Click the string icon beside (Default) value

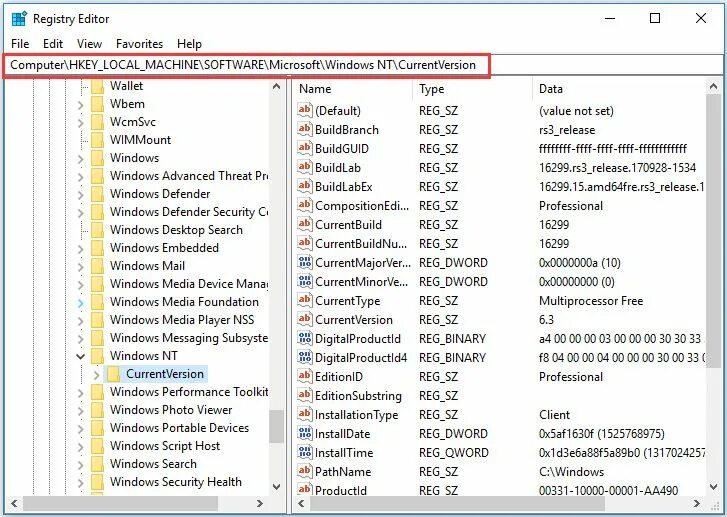click(x=305, y=110)
